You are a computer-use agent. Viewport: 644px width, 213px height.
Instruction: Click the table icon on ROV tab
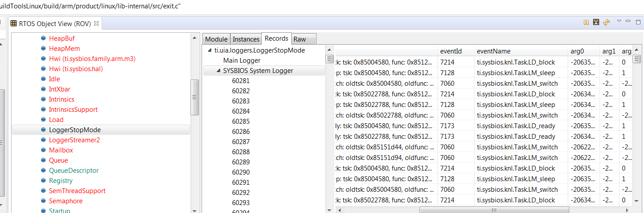pyautogui.click(x=13, y=23)
